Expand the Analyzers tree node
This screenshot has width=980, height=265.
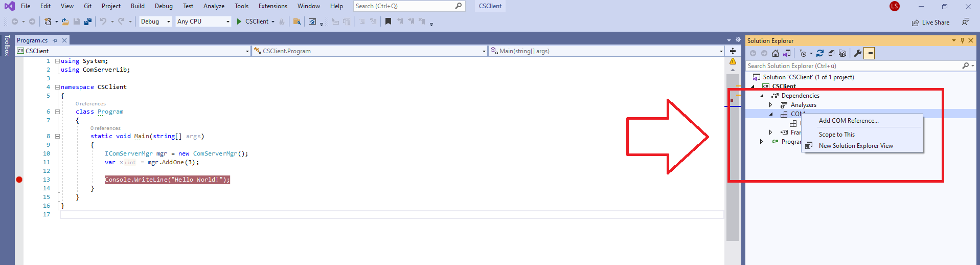tap(771, 105)
